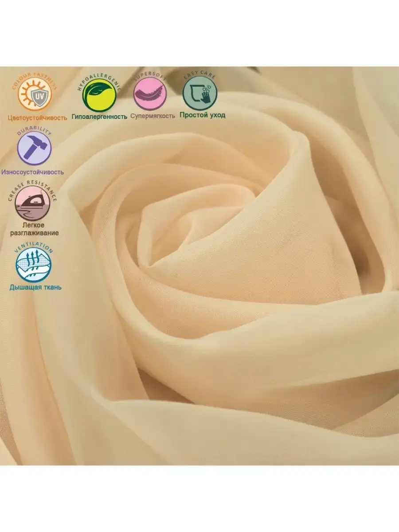Click the Гипоалергенность text label

[x=99, y=116]
